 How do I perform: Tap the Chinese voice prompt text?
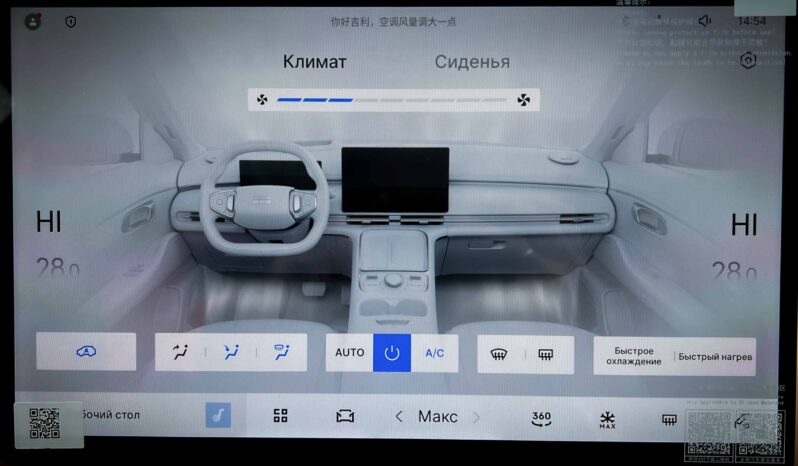coord(393,22)
